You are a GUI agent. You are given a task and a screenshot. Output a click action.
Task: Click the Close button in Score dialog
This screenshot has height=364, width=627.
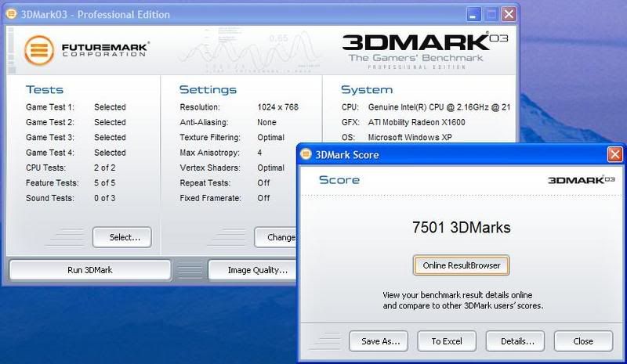pyautogui.click(x=583, y=341)
